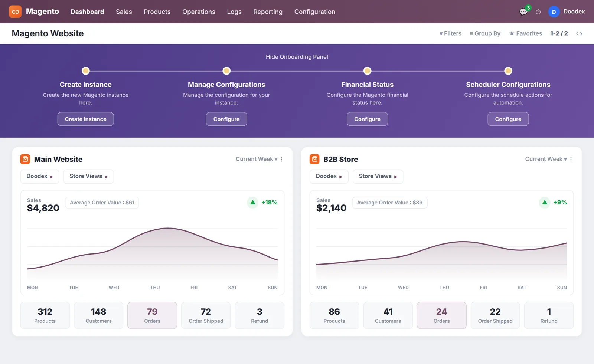Viewport: 594px width, 364px height.
Task: Expand B2B Store Store Views
Action: tap(378, 176)
